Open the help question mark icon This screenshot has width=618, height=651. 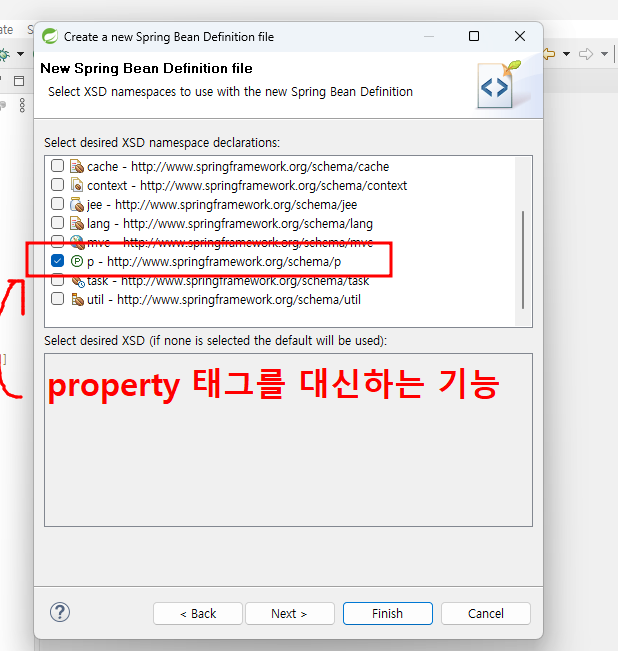point(60,612)
